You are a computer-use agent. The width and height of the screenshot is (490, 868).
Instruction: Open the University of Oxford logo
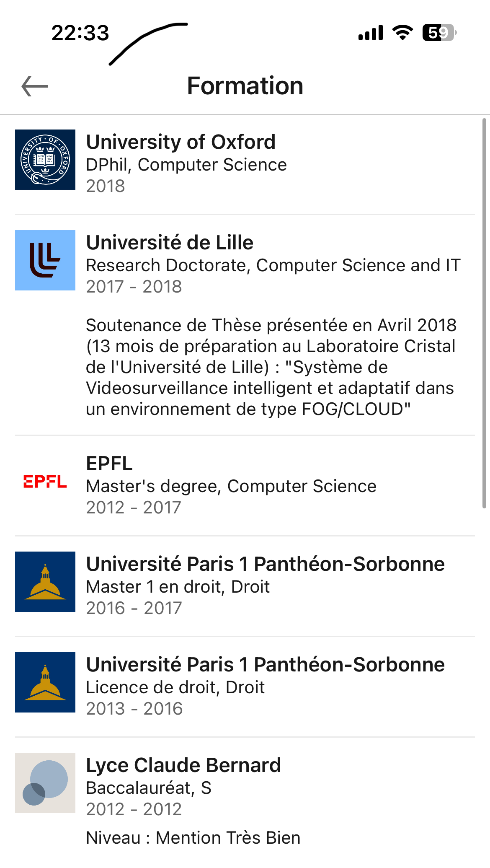[x=45, y=160]
